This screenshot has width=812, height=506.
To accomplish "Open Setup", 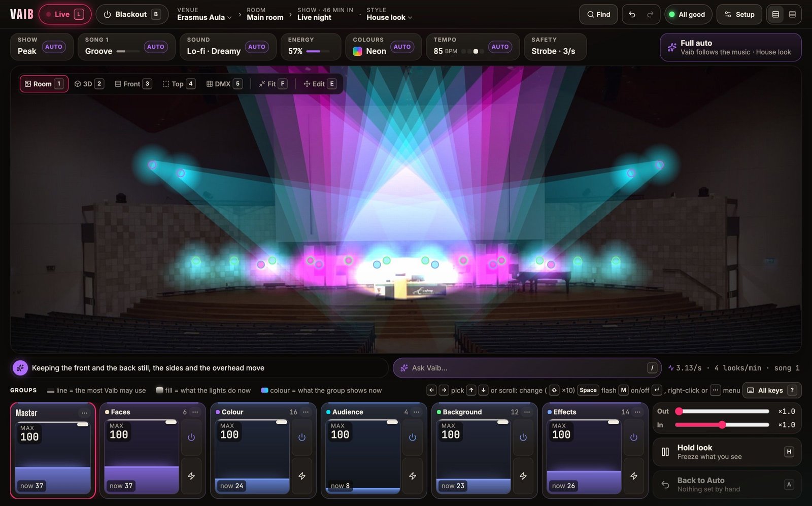I will tap(739, 14).
